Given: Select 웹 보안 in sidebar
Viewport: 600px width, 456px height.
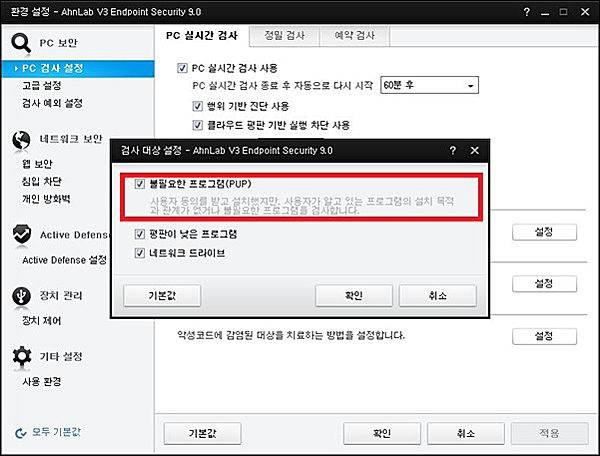Looking at the screenshot, I should point(37,164).
